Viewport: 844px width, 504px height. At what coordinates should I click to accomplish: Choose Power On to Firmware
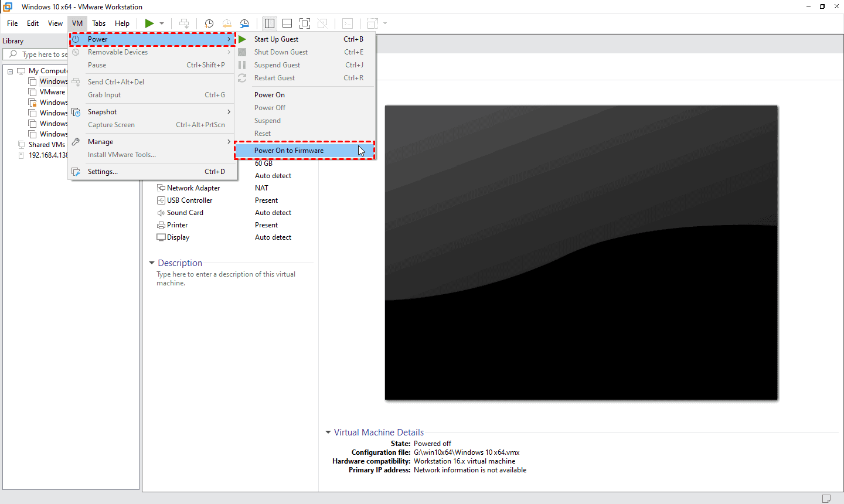(304, 151)
